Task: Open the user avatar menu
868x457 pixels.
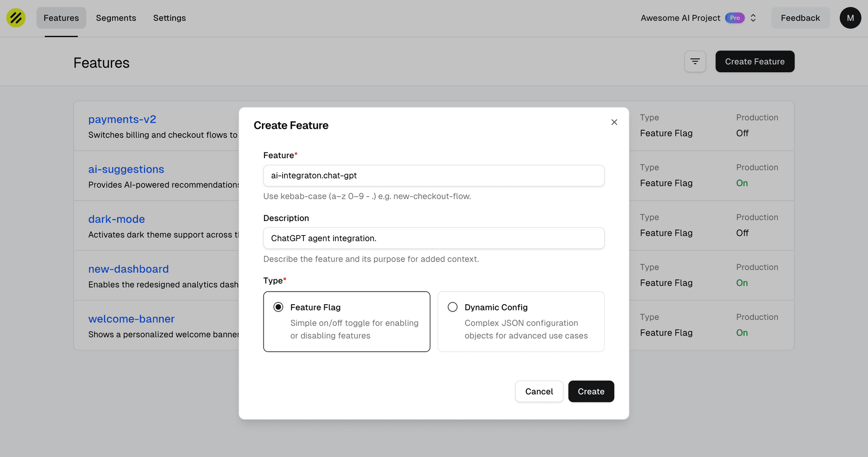Action: tap(850, 18)
